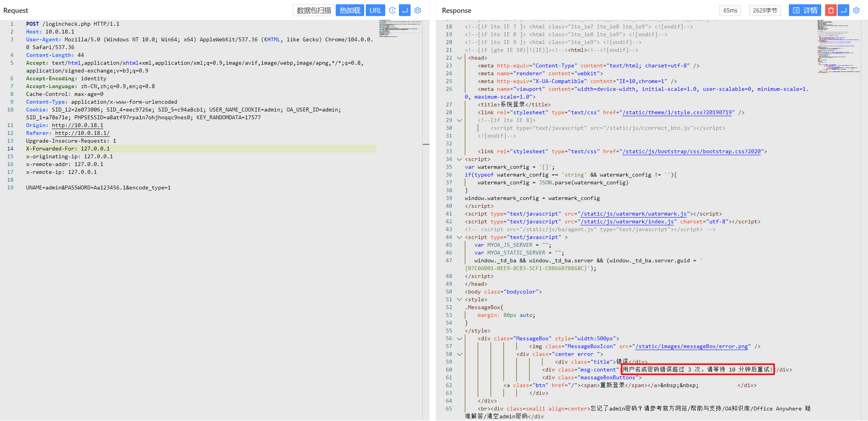Collapse the center error div fold at line 58
This screenshot has height=421, width=868.
(459, 354)
